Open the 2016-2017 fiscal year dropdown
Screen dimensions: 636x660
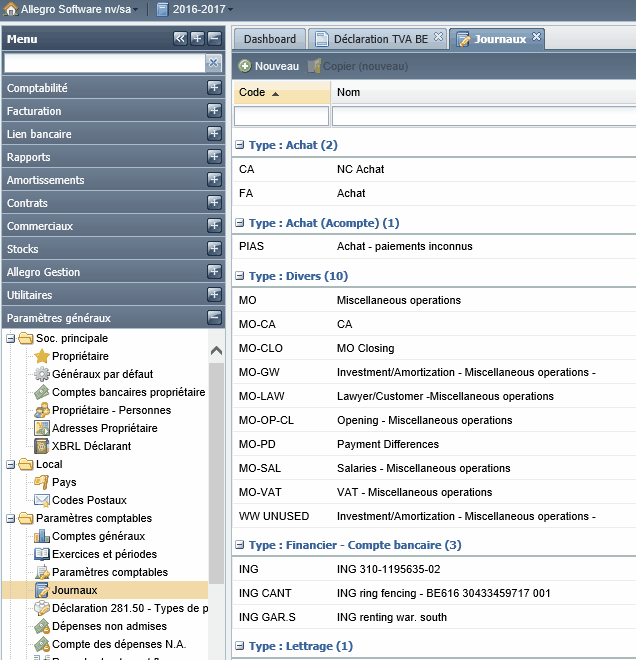coord(230,9)
